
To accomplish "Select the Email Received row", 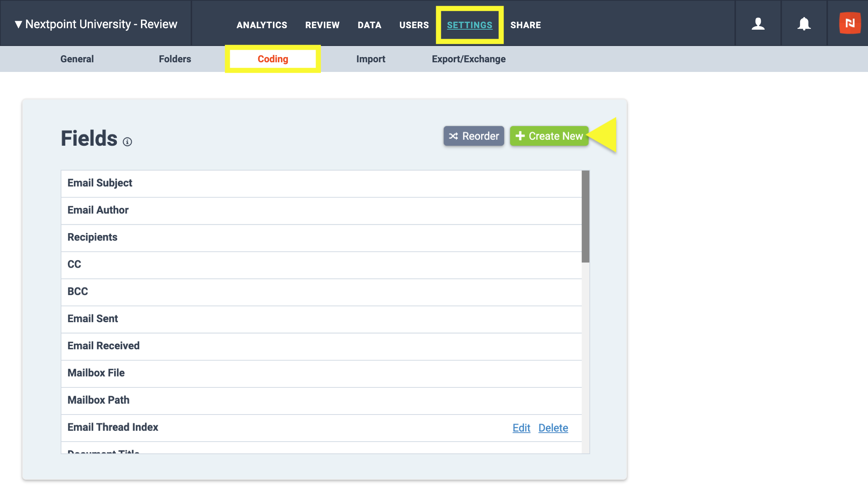I will (321, 346).
